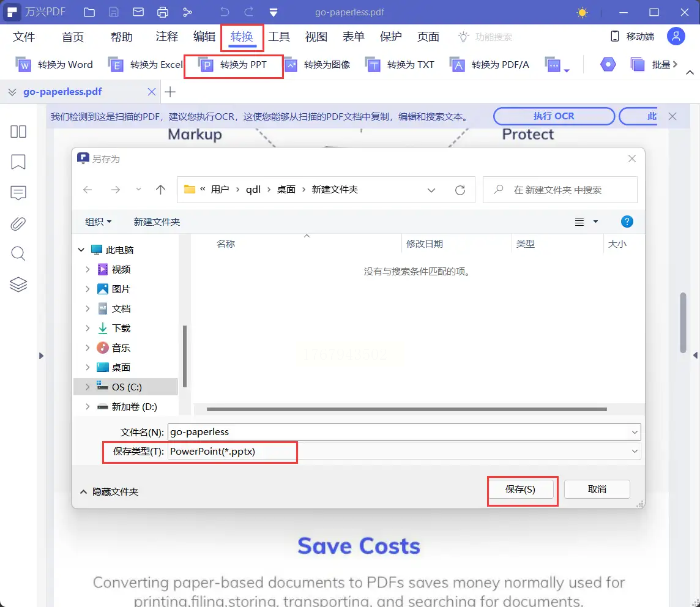The width and height of the screenshot is (700, 607).
Task: Expand the save type PowerPoint dropdown
Action: click(x=635, y=451)
